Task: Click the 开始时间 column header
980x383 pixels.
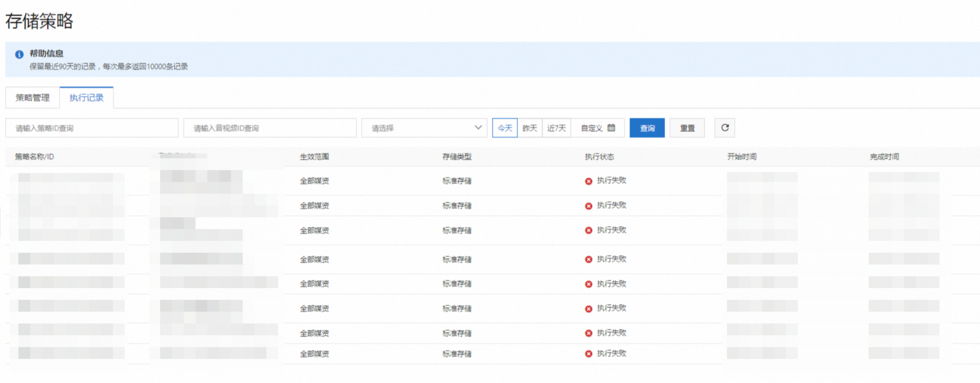Action: click(x=741, y=157)
